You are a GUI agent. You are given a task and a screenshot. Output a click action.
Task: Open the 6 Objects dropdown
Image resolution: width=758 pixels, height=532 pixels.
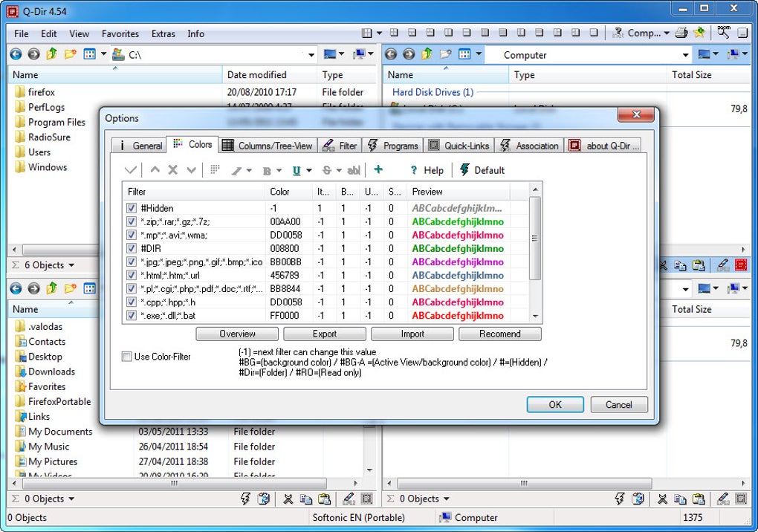[71, 265]
